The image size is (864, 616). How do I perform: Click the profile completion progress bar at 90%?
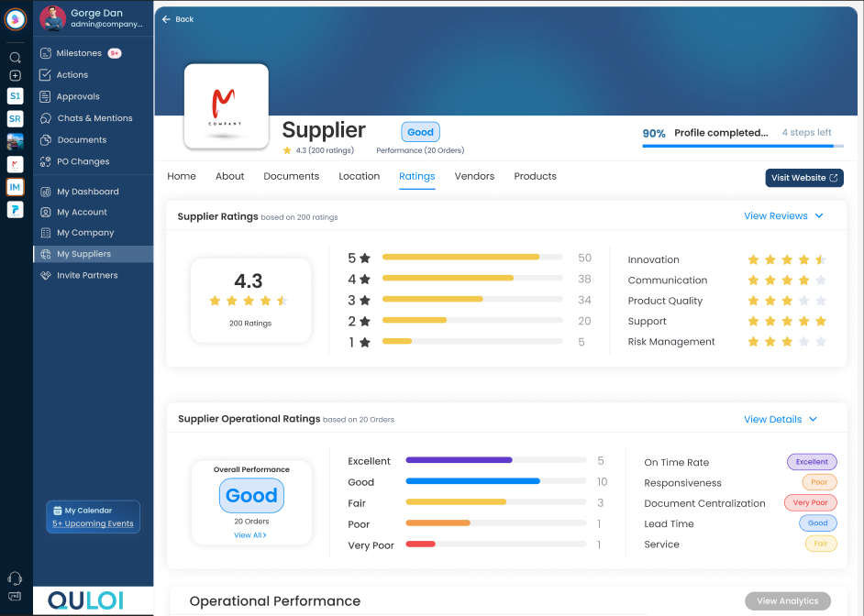point(743,146)
